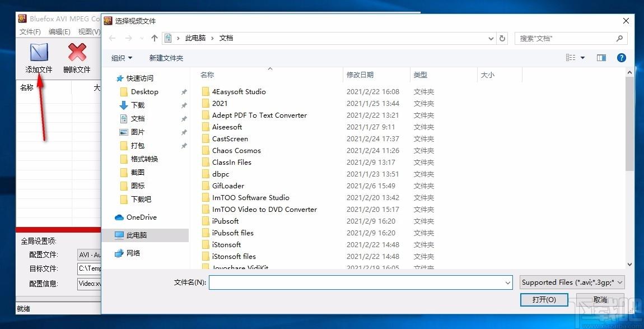Go forward in the file dialog
The image size is (644, 329).
coord(129,38)
